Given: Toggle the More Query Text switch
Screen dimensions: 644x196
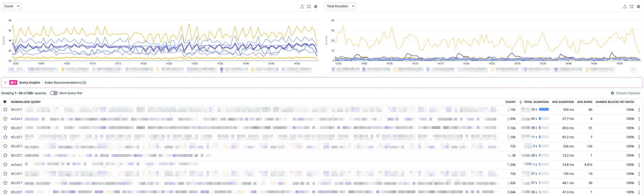Looking at the screenshot, I should coord(54,93).
